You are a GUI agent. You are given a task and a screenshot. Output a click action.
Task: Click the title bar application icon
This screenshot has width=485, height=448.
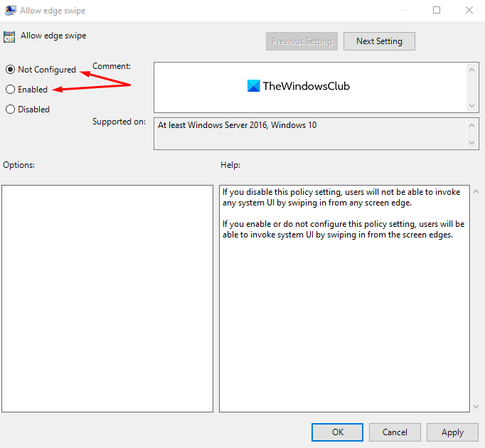11,10
